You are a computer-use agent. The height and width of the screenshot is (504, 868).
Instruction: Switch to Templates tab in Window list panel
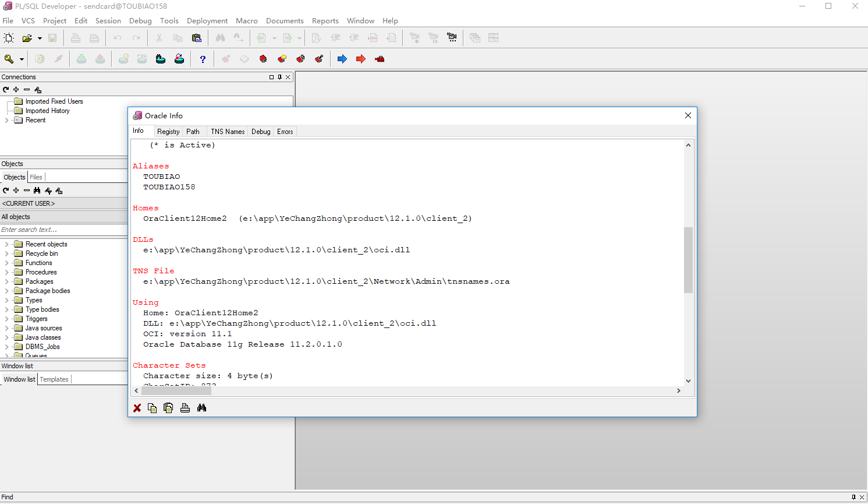point(54,379)
